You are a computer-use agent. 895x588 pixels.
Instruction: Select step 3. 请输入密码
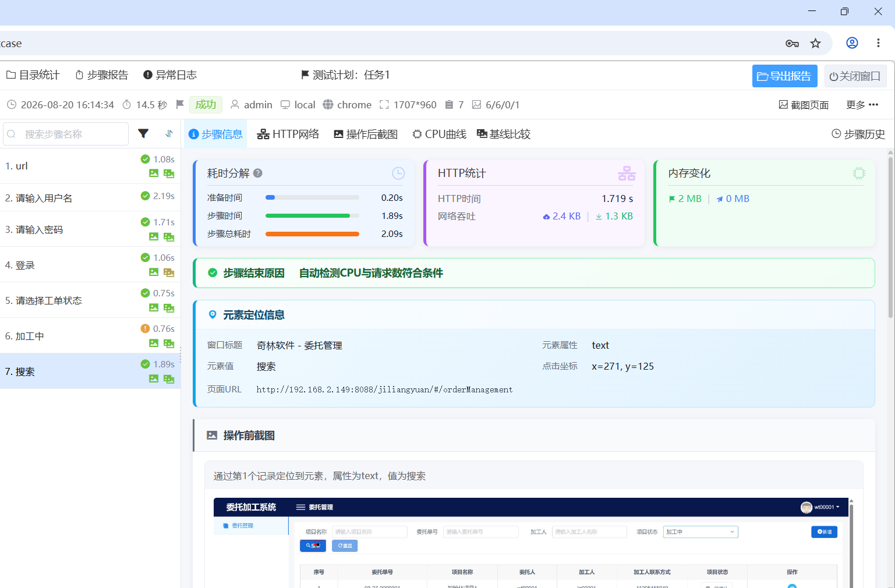click(x=90, y=229)
